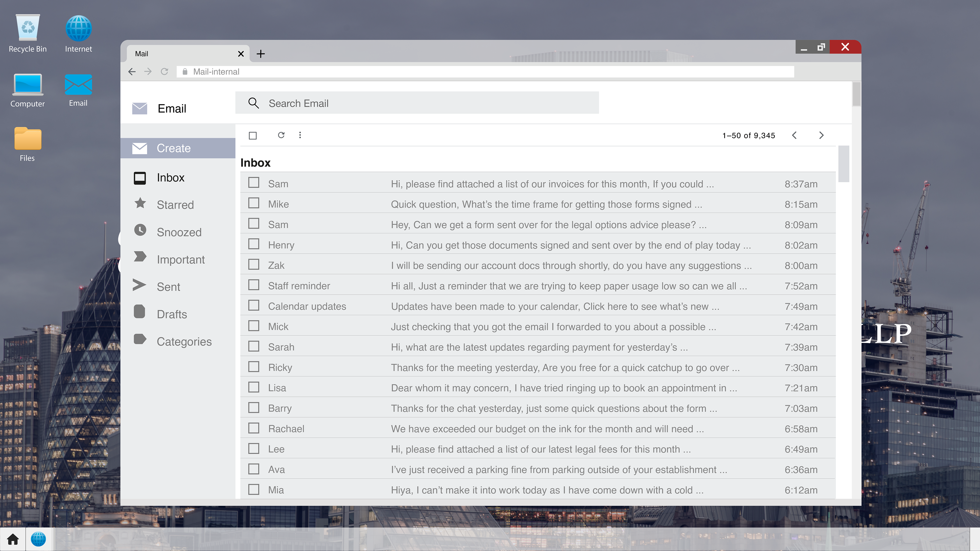The width and height of the screenshot is (980, 551).
Task: Open the three-dot more options menu
Action: (300, 135)
